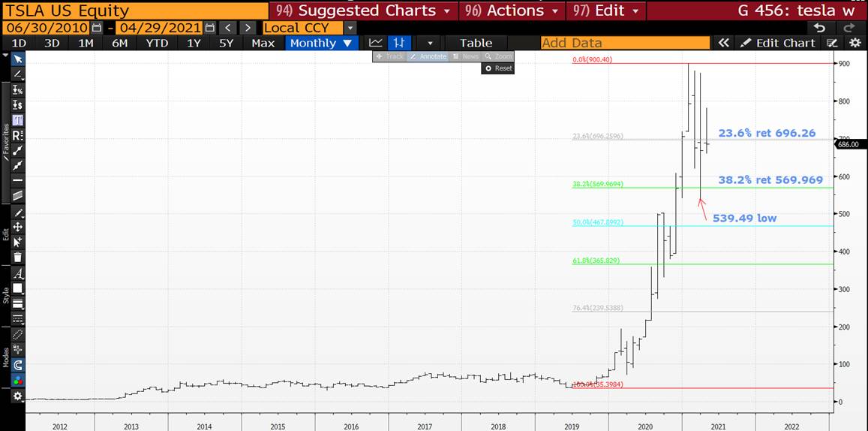Click the Edit Chart button
The height and width of the screenshot is (431, 868).
click(x=779, y=43)
